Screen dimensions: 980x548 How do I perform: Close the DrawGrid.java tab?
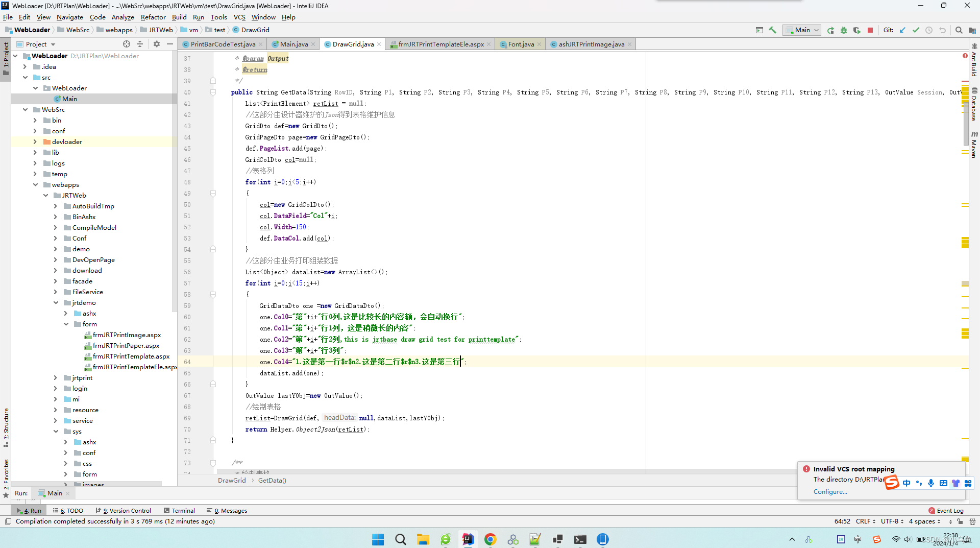[379, 44]
